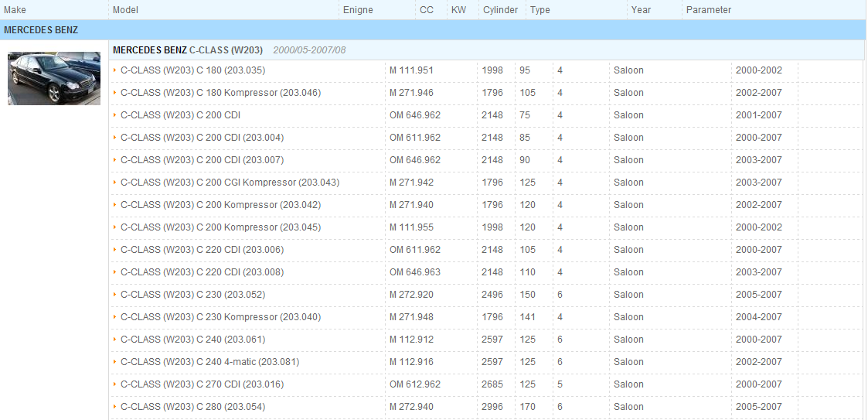Open C 230 (203.052) model link

(192, 295)
